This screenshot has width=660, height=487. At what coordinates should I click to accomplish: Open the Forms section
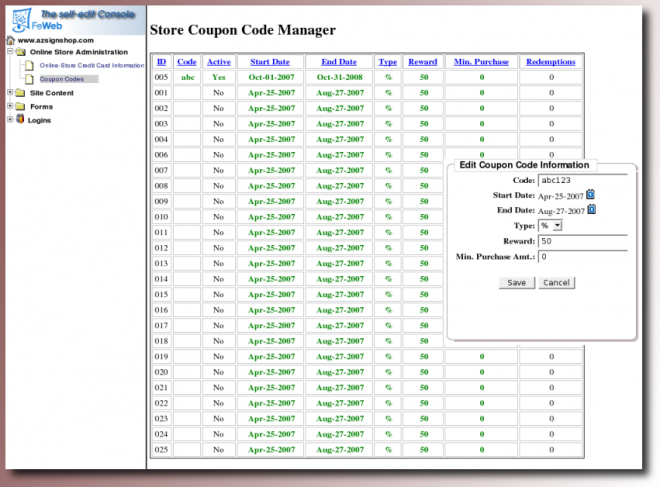pyautogui.click(x=41, y=107)
